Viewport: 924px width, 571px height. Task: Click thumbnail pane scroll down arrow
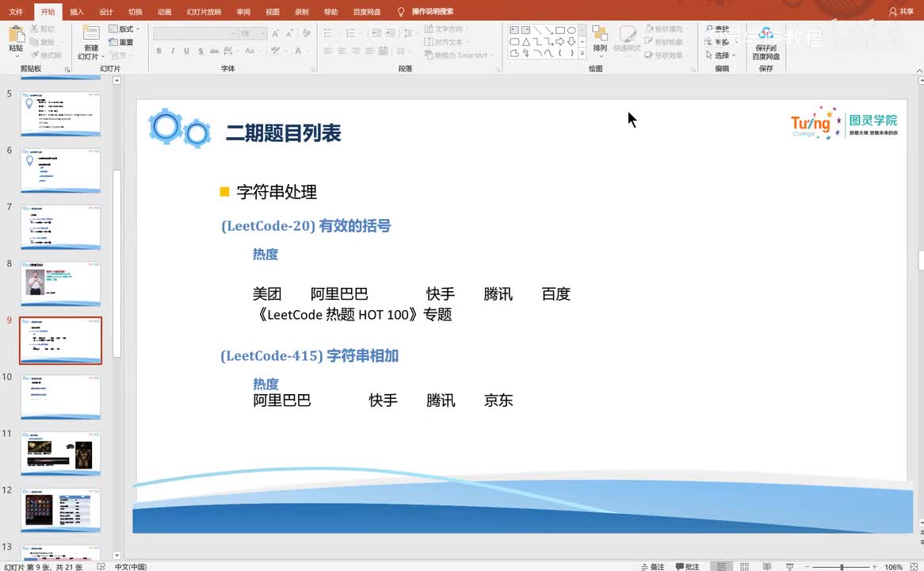116,555
